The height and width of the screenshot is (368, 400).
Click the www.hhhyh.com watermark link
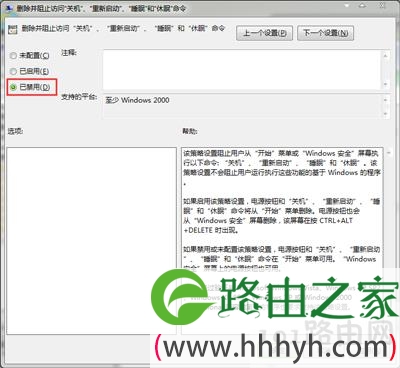pyautogui.click(x=274, y=349)
